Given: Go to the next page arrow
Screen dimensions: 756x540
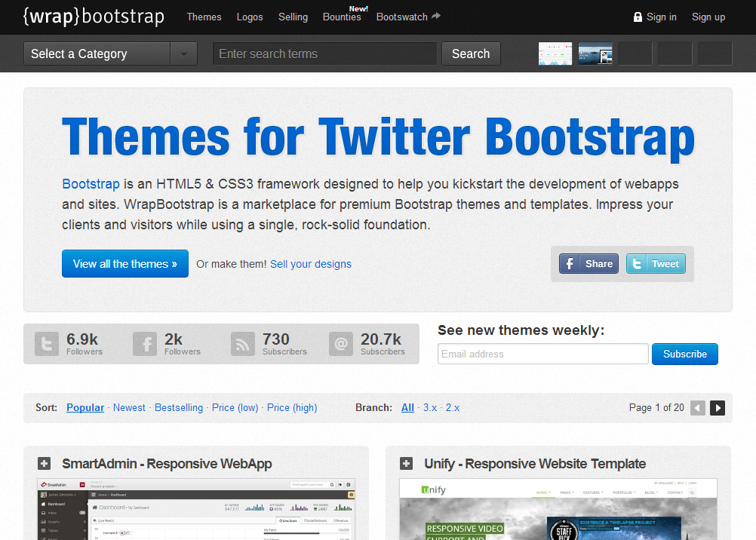Looking at the screenshot, I should click(x=718, y=408).
